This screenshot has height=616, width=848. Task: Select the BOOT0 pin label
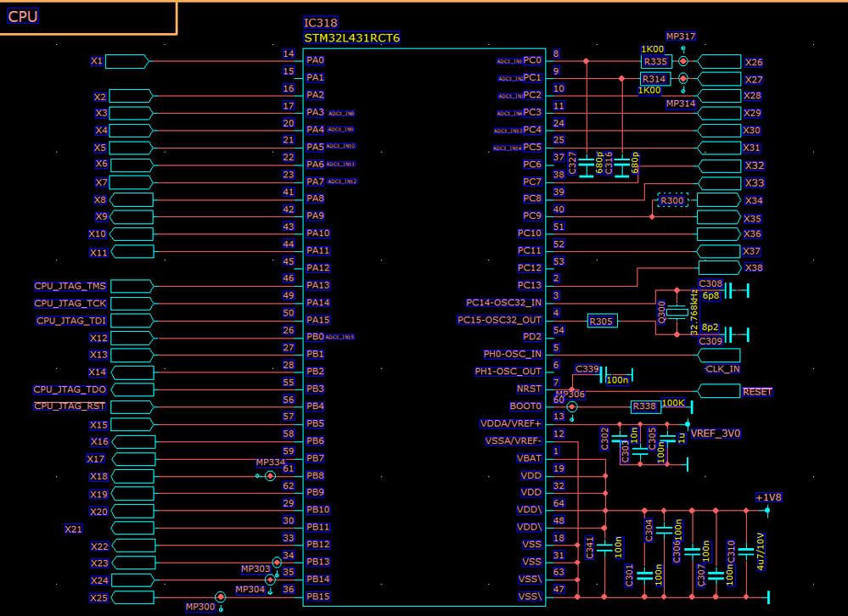[x=525, y=406]
